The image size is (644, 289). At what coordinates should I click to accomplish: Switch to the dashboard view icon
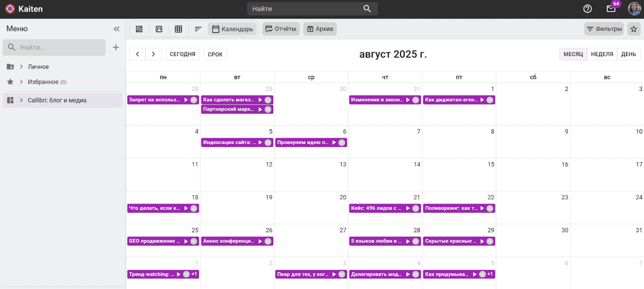coord(139,29)
